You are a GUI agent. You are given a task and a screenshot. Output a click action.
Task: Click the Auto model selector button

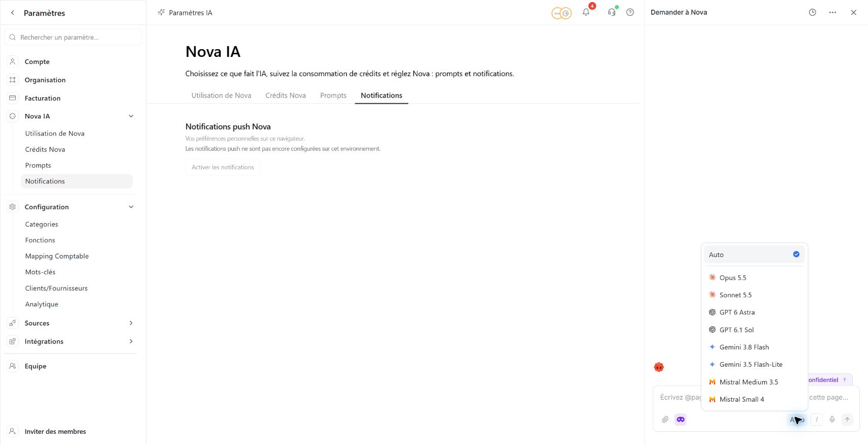[x=797, y=420]
